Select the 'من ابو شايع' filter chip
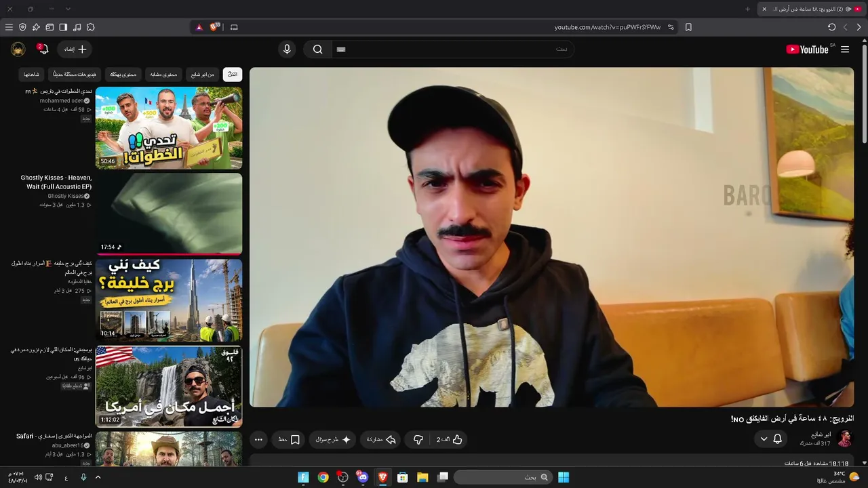Screen dimensions: 868x488 point(202,74)
